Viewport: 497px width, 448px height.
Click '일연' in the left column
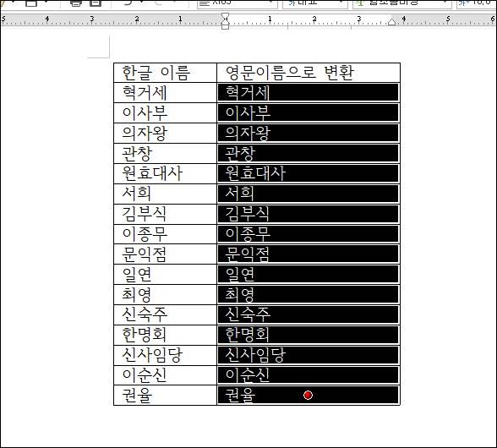[x=137, y=275]
